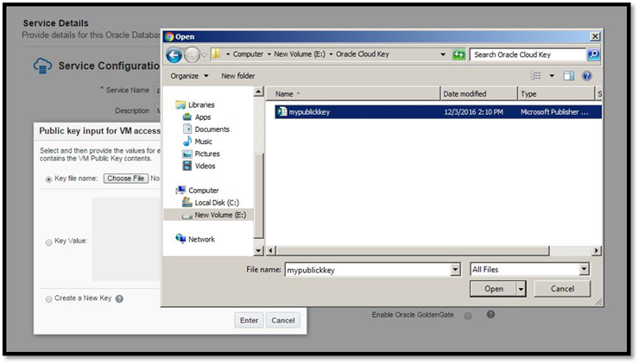Expand the File name combo box arrow
The height and width of the screenshot is (364, 639).
coord(456,269)
